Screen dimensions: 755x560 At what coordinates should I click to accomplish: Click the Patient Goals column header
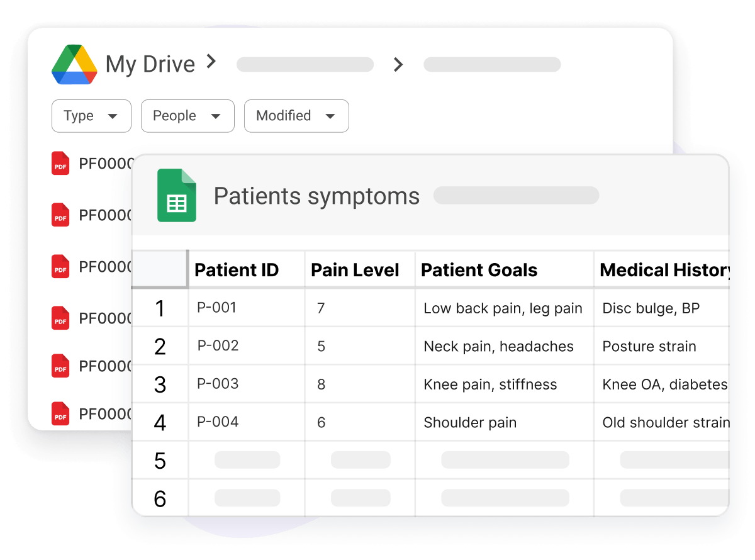[x=479, y=270]
